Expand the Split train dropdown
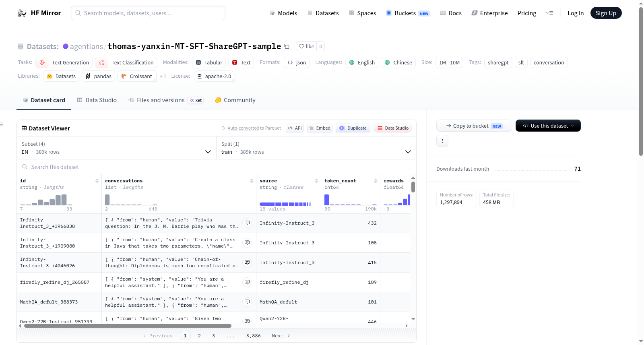644x345 pixels. pos(316,148)
